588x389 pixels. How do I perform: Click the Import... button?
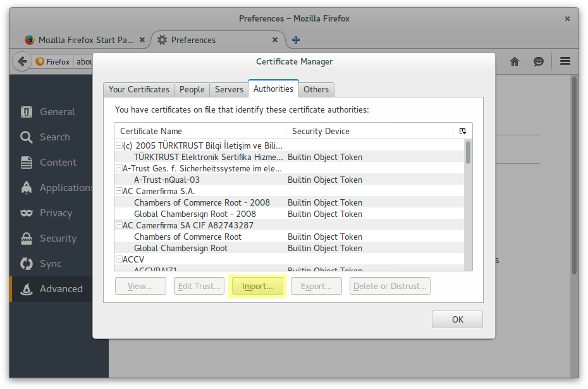click(x=257, y=287)
